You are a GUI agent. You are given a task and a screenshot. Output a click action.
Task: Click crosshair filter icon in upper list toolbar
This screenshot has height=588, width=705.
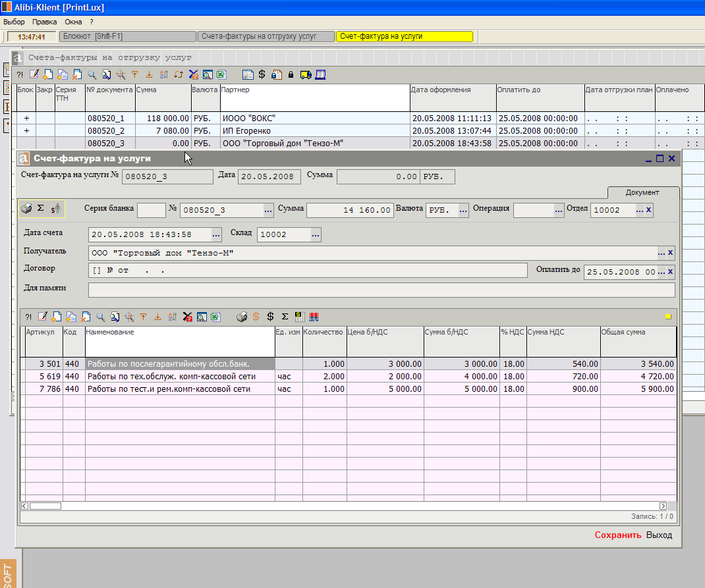click(x=121, y=74)
